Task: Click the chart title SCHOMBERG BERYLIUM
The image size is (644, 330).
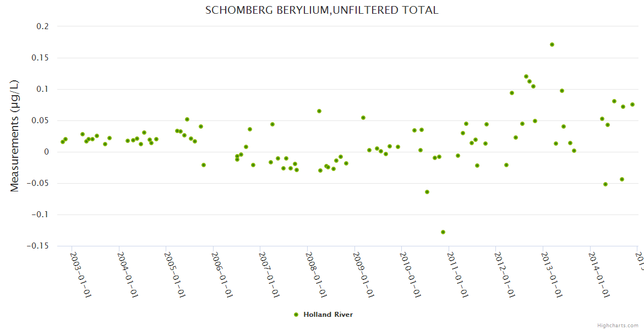Action: point(321,10)
